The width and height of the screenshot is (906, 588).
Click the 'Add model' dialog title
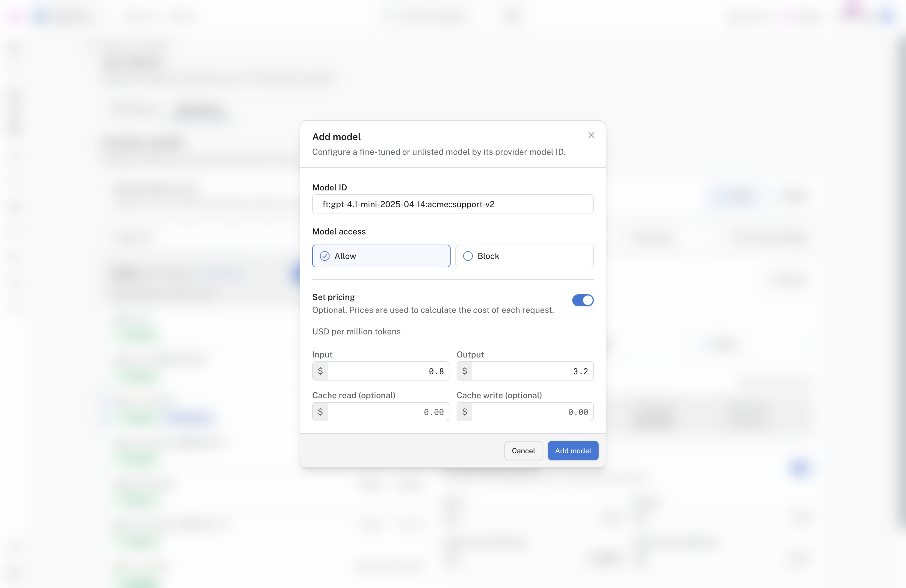pyautogui.click(x=336, y=137)
